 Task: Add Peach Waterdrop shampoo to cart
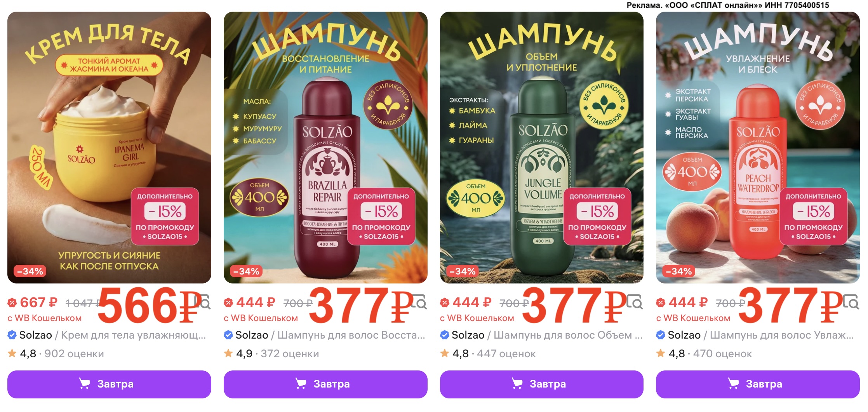point(758,384)
